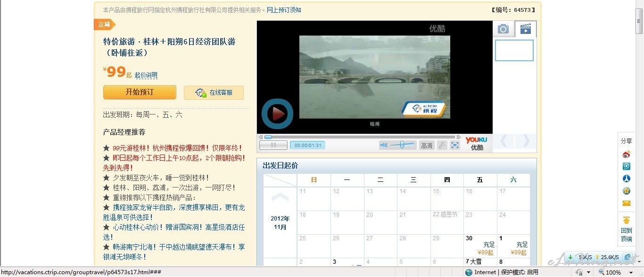Open link 心动桂林心动价 recommendation
This screenshot has height=277, width=644.
click(174, 232)
